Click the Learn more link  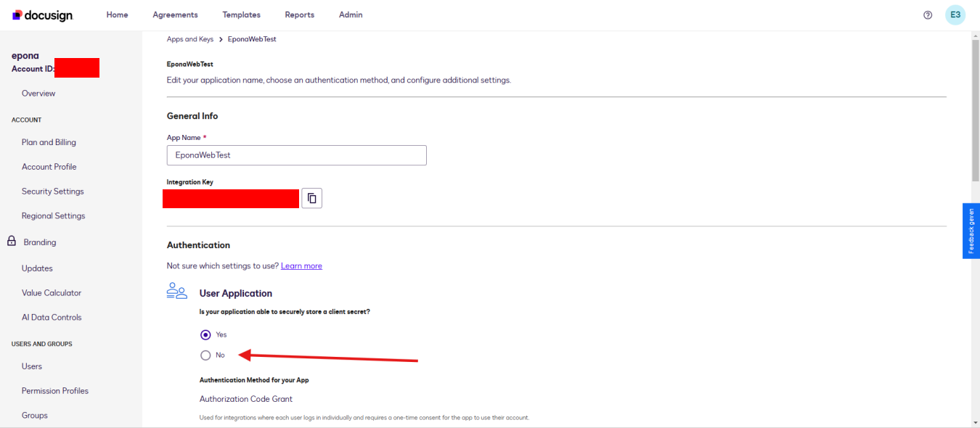tap(301, 266)
